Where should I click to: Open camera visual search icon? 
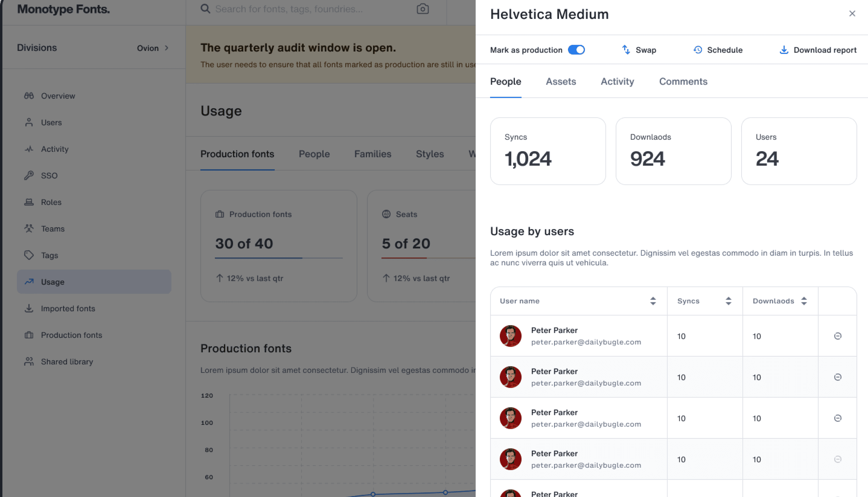[x=423, y=9]
